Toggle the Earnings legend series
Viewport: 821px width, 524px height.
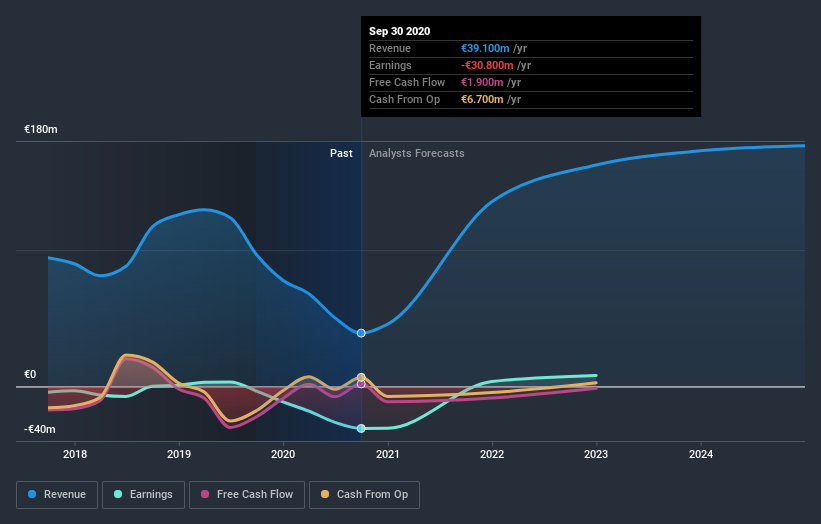[143, 495]
